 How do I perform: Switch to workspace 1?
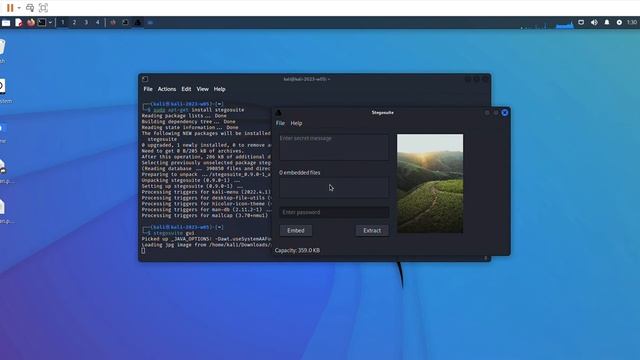point(62,22)
